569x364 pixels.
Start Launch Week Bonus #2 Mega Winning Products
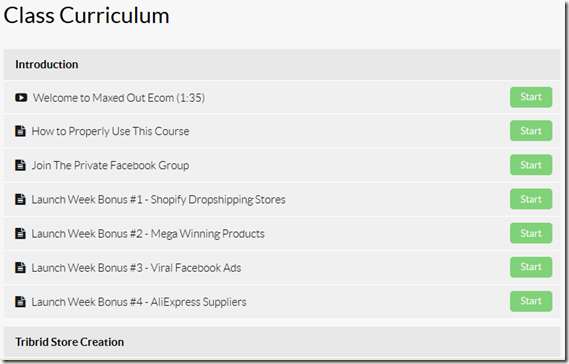tap(531, 233)
